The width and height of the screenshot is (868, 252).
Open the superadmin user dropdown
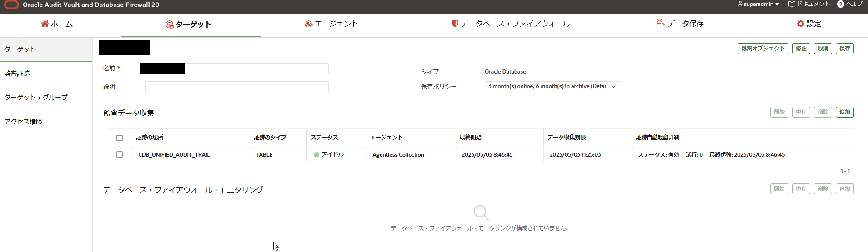[x=759, y=4]
